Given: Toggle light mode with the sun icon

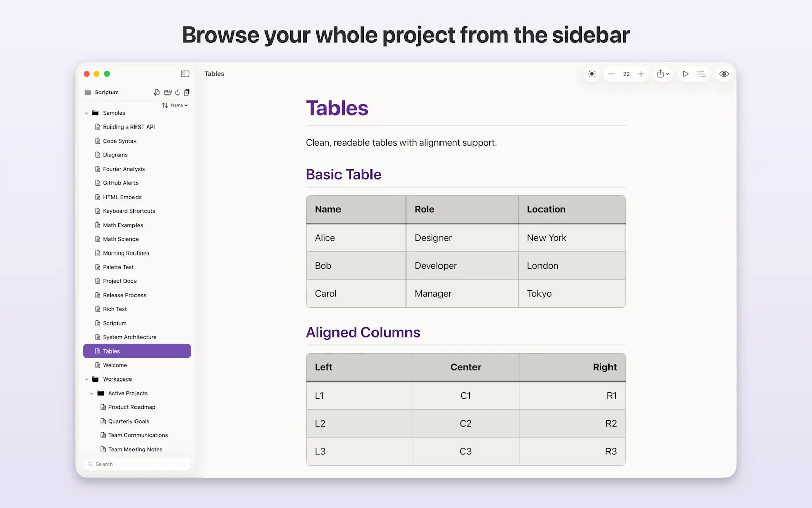Looking at the screenshot, I should click(x=592, y=74).
